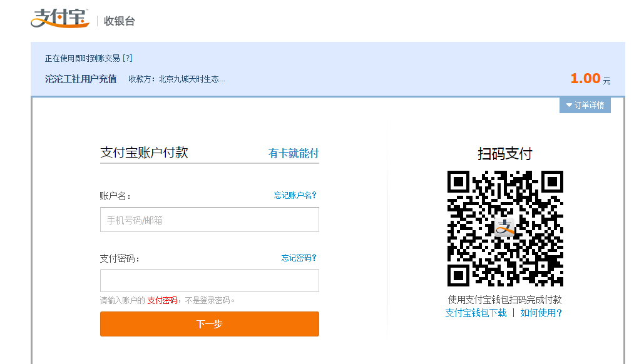Open the 如何使用? help link
634x364 pixels.
click(541, 313)
